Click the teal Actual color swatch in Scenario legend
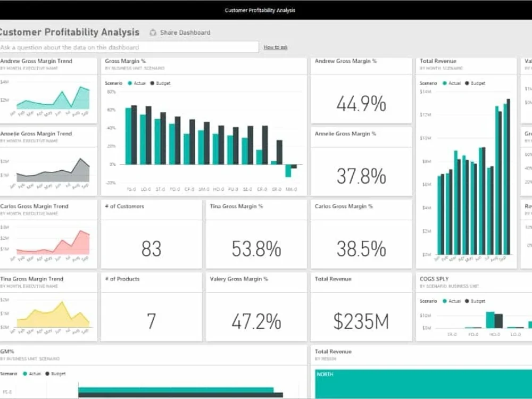The width and height of the screenshot is (532, 399). pos(130,83)
